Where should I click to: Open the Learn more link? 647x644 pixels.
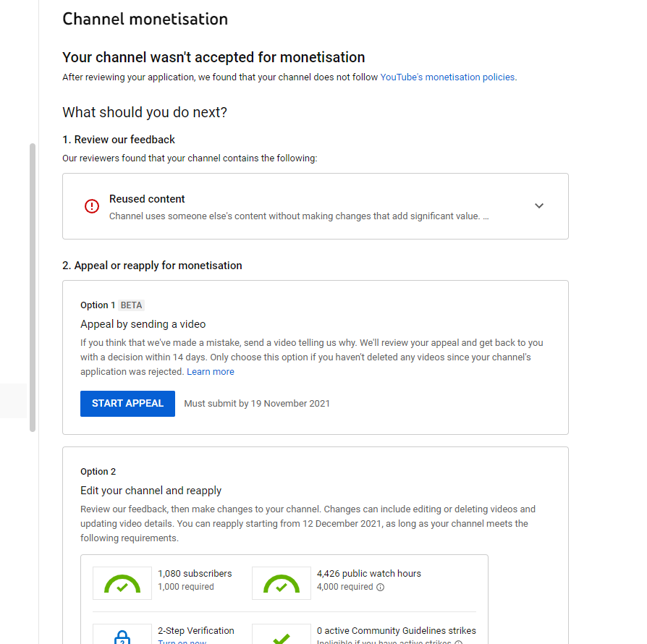[211, 372]
